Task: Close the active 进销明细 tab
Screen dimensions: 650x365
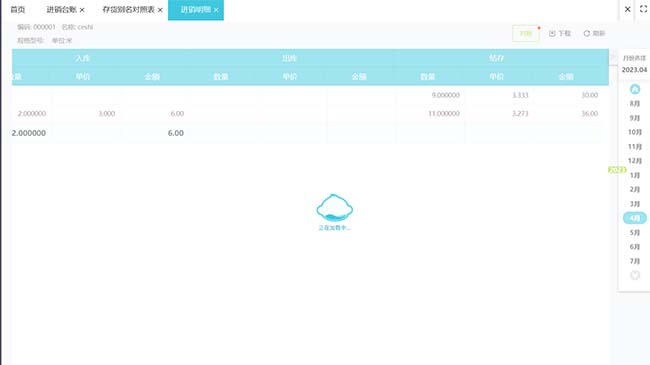Action: [216, 10]
